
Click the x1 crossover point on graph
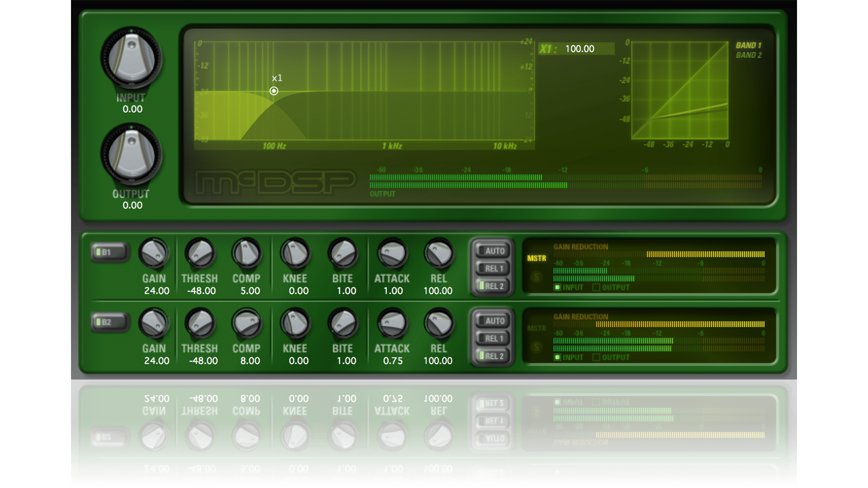[x=274, y=91]
